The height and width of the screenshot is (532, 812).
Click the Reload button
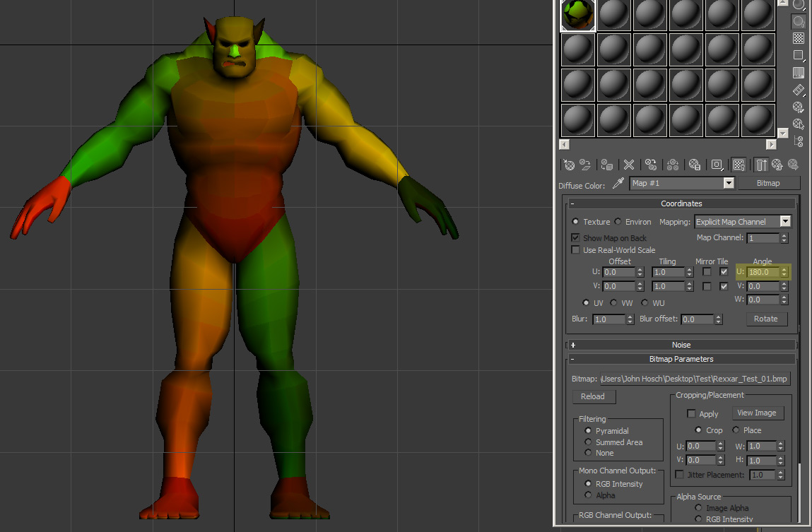pyautogui.click(x=594, y=396)
